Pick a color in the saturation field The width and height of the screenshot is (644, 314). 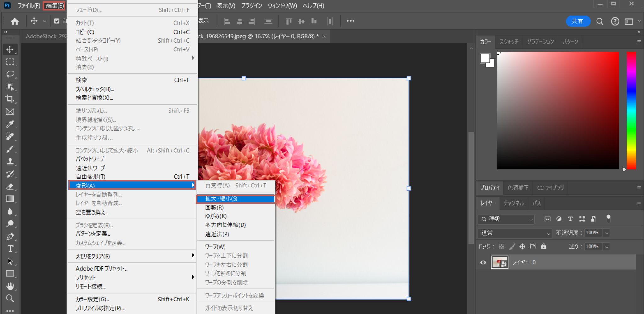tap(558, 111)
